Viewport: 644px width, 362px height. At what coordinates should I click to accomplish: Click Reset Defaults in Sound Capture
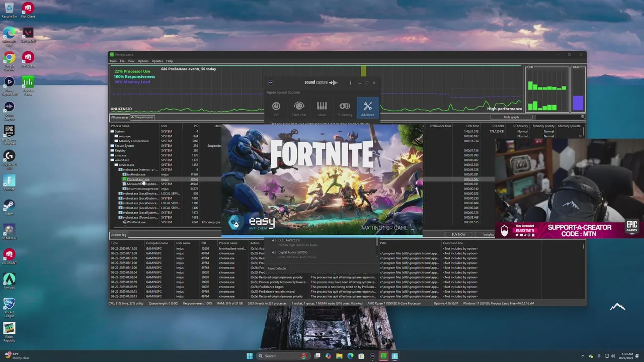pyautogui.click(x=277, y=268)
